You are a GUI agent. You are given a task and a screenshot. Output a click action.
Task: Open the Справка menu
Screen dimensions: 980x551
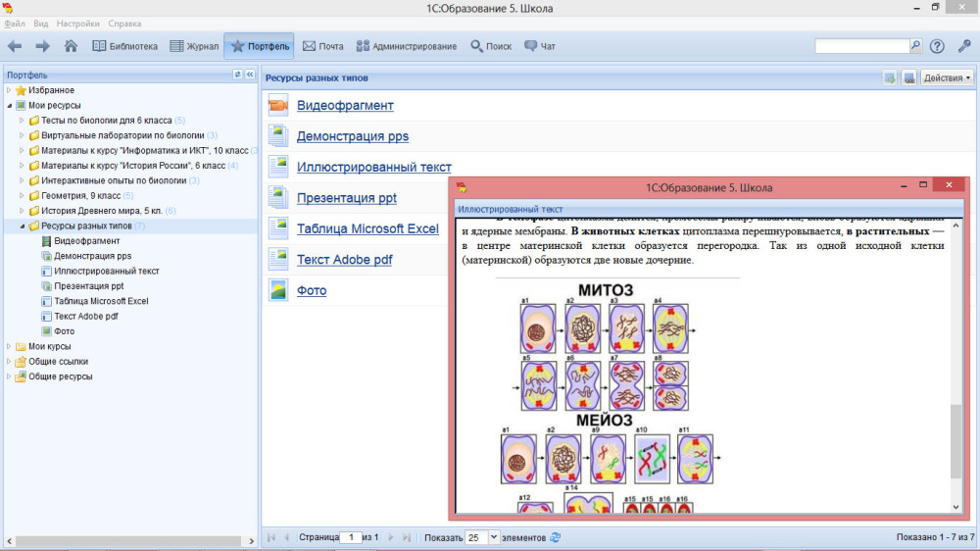[x=124, y=24]
